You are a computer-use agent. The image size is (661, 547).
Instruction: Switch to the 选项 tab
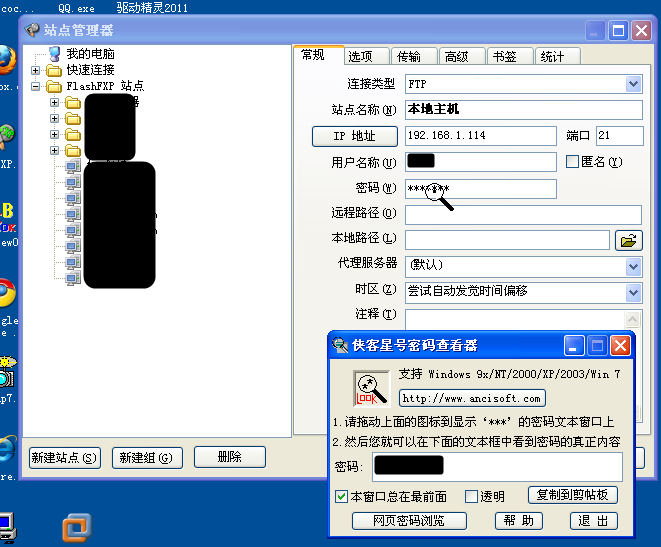point(366,56)
